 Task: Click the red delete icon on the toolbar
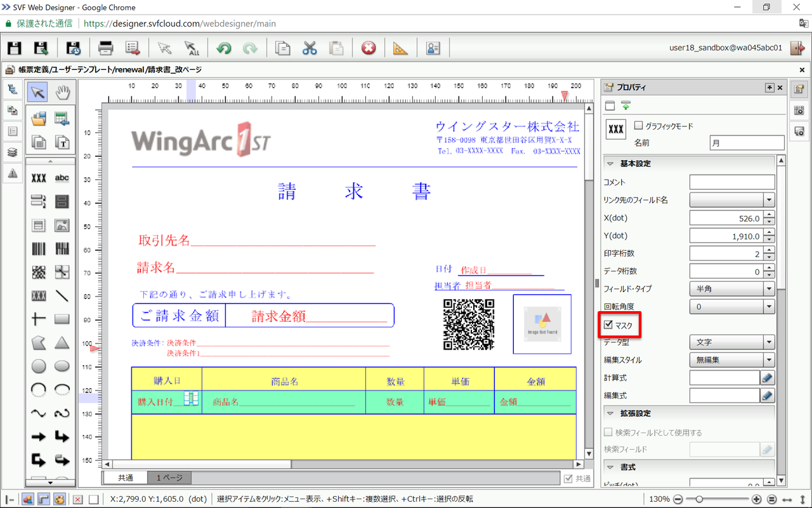tap(369, 48)
